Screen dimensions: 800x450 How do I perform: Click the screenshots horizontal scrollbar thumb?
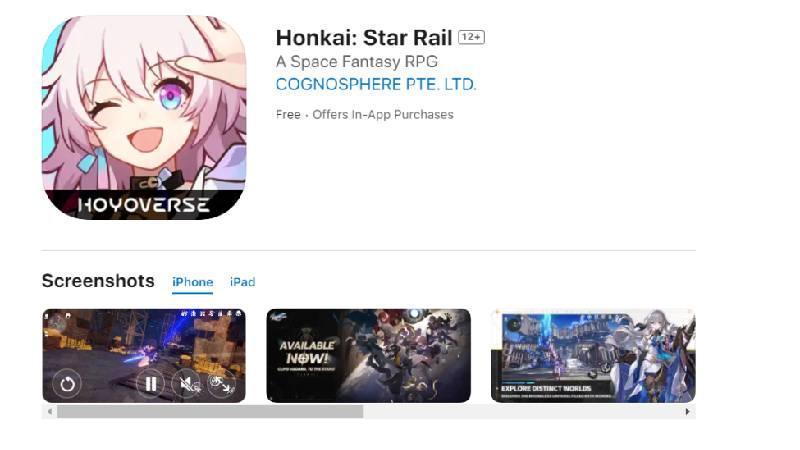pyautogui.click(x=210, y=411)
